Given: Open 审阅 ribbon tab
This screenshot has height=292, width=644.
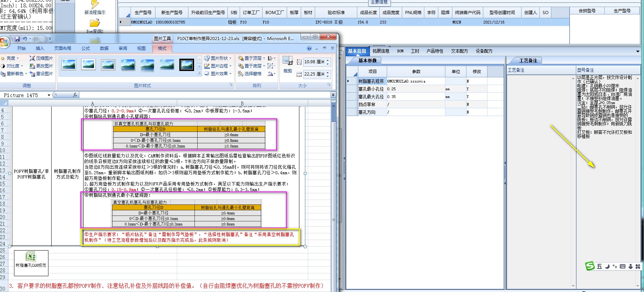Looking at the screenshot, I should (x=123, y=48).
